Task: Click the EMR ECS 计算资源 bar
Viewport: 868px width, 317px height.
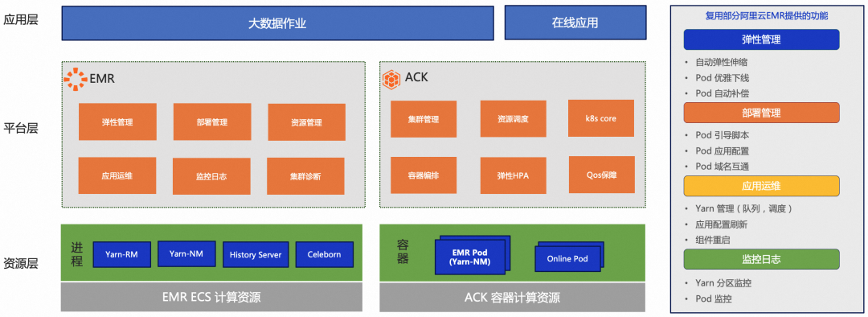Action: click(211, 297)
